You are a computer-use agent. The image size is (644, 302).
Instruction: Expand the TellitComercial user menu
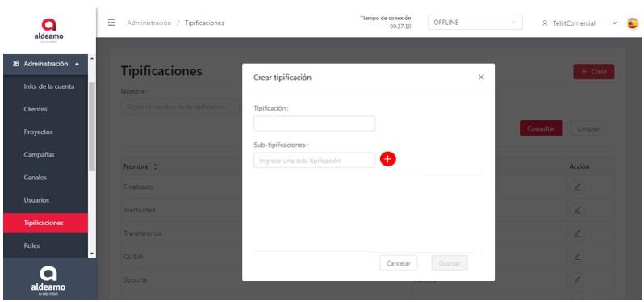(x=579, y=23)
